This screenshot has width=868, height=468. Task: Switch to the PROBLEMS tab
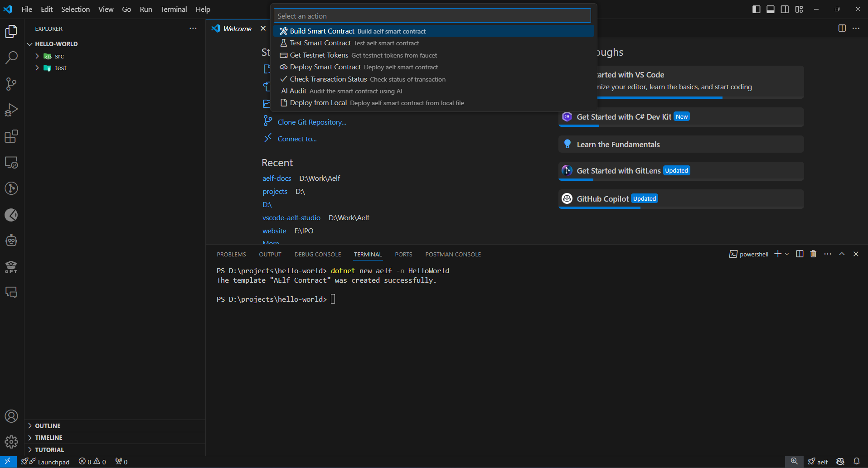[231, 255]
